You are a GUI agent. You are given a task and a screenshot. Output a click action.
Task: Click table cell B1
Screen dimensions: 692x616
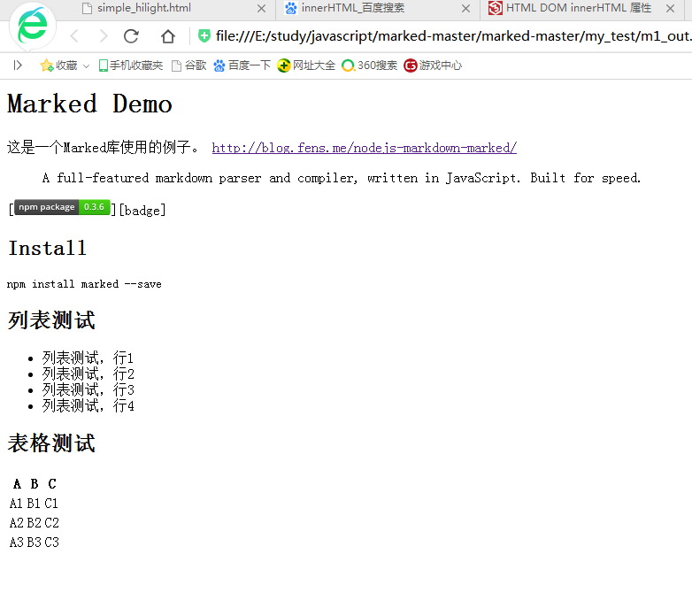click(x=34, y=504)
